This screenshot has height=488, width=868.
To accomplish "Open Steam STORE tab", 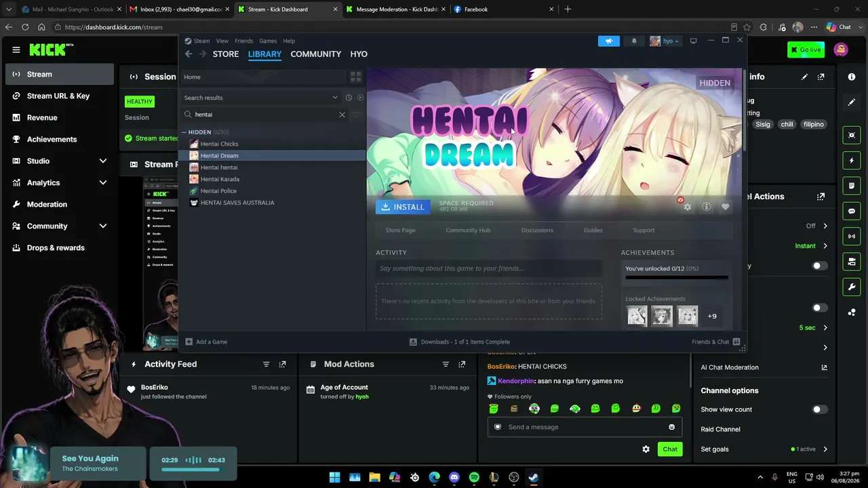I will (226, 54).
